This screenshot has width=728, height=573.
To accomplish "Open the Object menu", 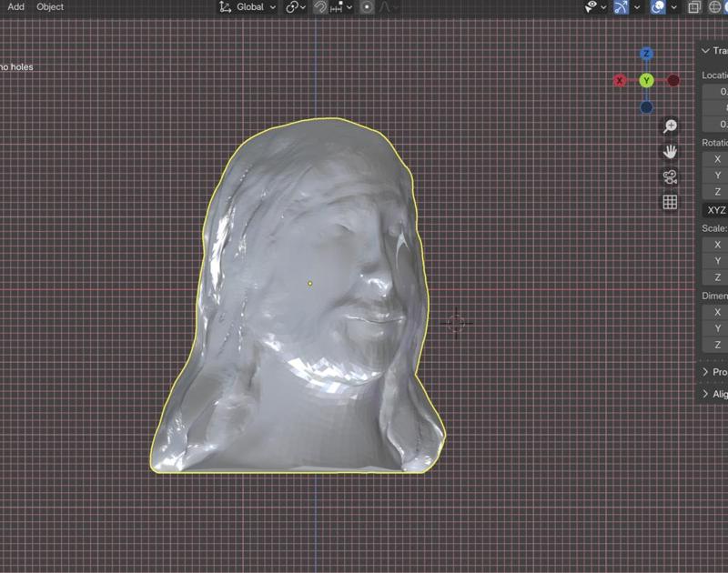I will (50, 7).
